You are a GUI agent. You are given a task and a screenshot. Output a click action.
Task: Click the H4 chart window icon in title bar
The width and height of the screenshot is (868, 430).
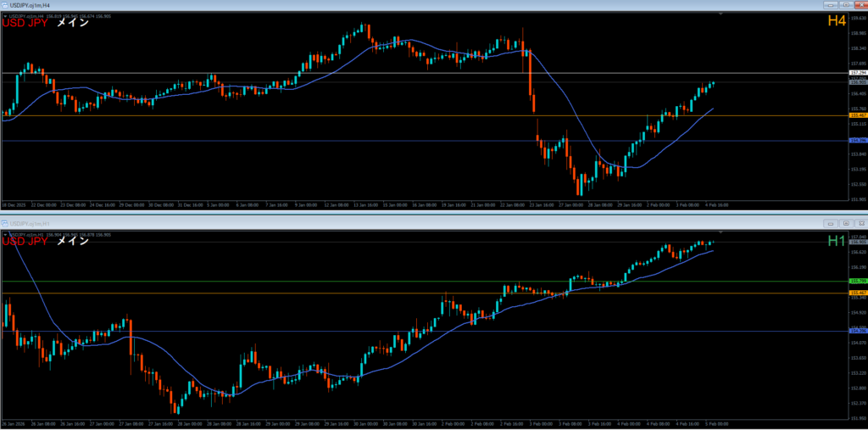pos(5,5)
